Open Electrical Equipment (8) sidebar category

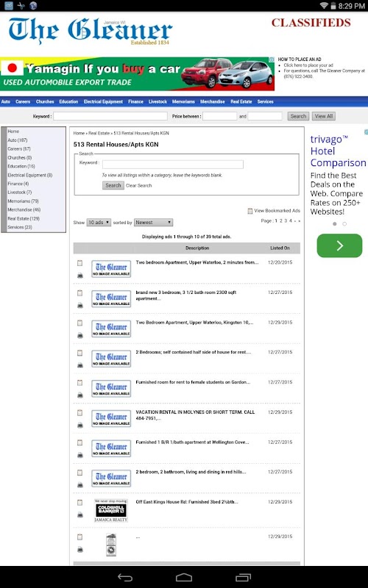tap(30, 175)
